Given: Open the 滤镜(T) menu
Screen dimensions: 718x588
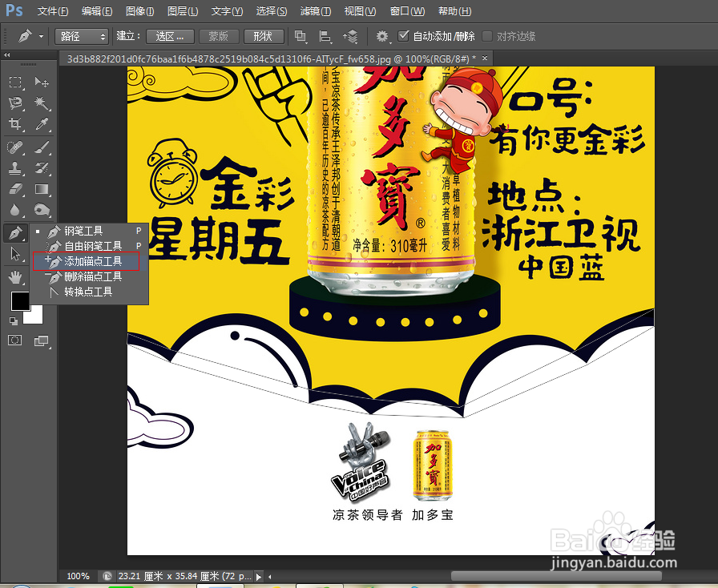Looking at the screenshot, I should point(316,11).
